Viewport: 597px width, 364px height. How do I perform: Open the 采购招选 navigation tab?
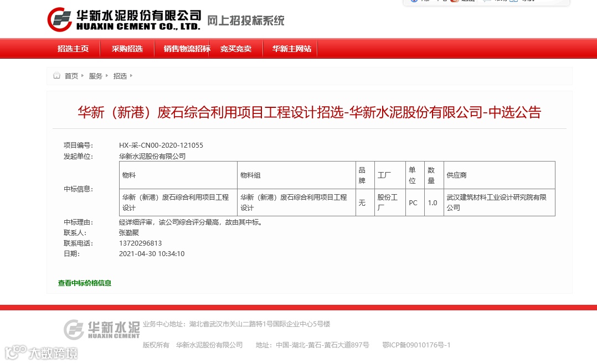127,49
